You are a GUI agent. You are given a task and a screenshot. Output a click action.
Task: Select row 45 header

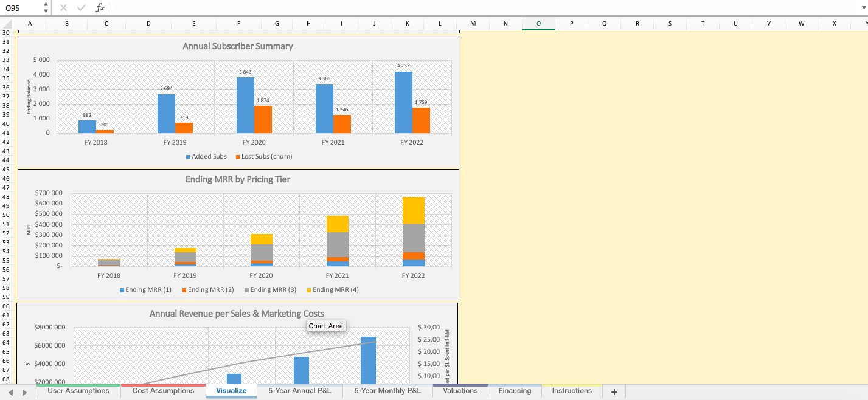click(6, 169)
